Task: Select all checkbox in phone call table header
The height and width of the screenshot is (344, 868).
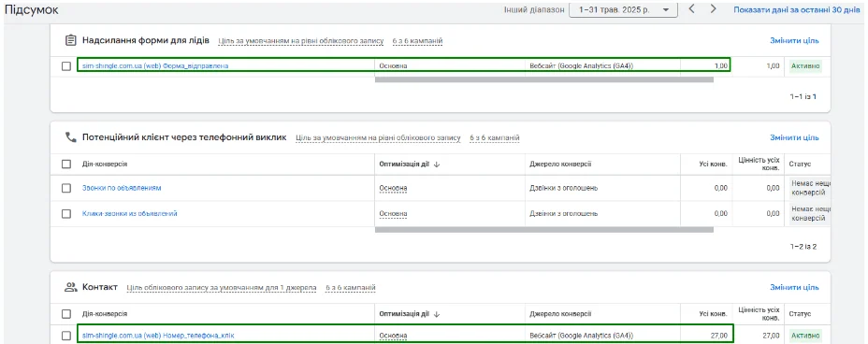Action: [66, 165]
